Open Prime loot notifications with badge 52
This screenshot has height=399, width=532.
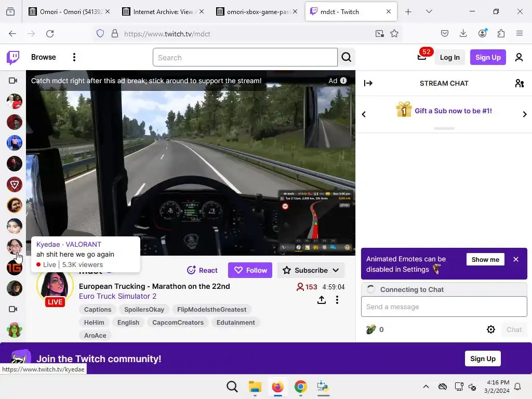tap(422, 57)
